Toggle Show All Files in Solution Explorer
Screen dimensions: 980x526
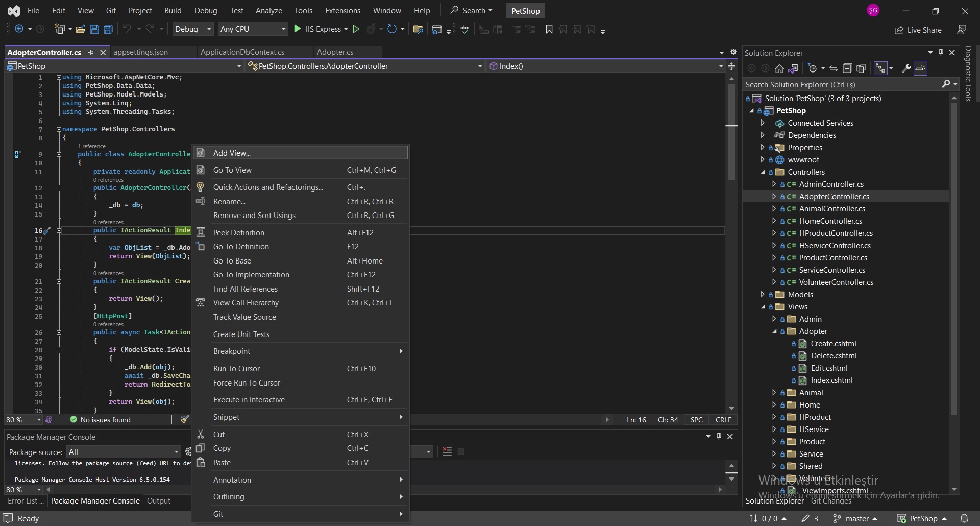click(x=861, y=68)
